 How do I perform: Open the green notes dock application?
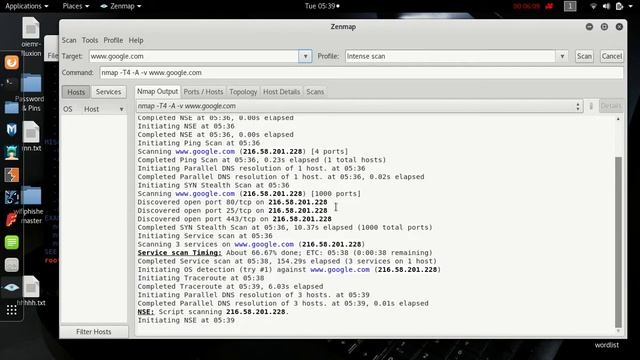tap(12, 242)
